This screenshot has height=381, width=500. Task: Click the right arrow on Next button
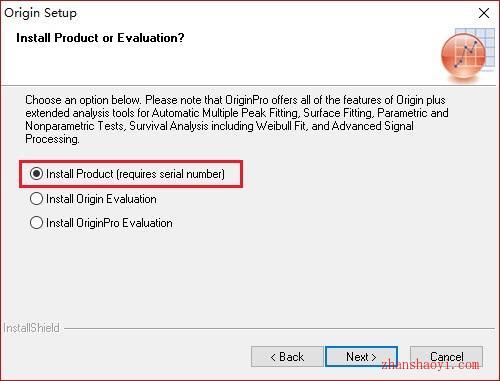[374, 357]
